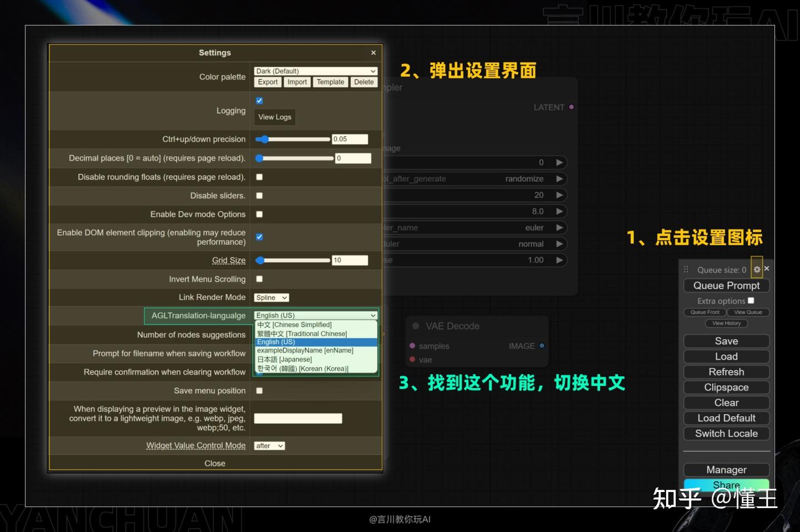Adjust the Grid Size slider

[292, 260]
